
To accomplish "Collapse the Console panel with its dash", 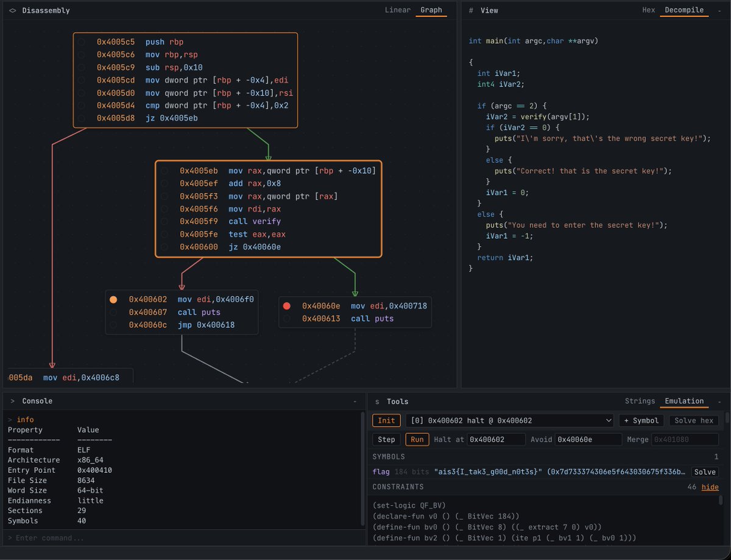I will (x=355, y=402).
